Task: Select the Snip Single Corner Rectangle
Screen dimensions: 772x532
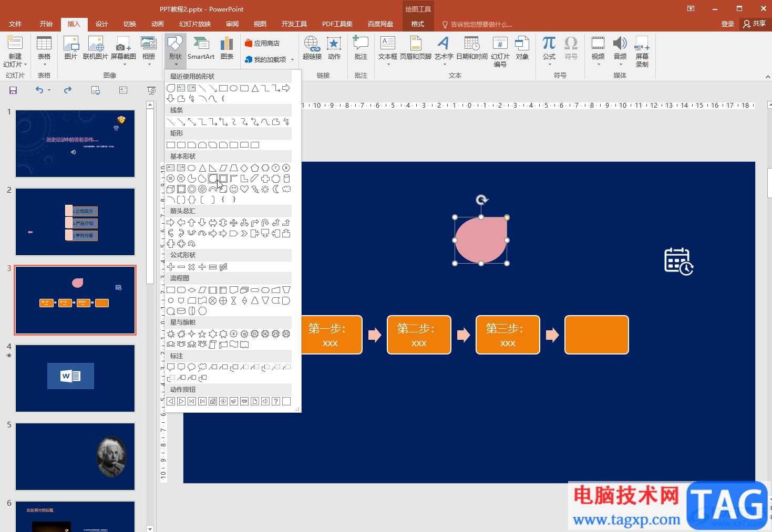Action: 192,145
